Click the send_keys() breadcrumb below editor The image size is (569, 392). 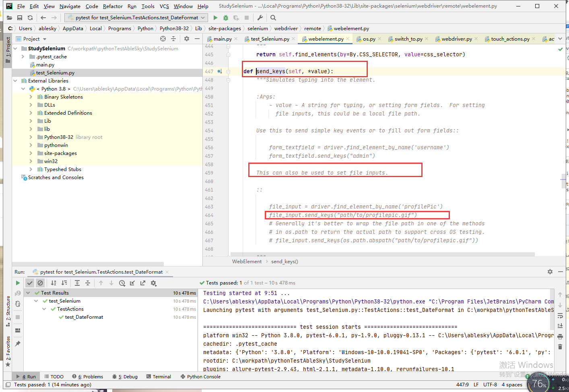point(284,262)
